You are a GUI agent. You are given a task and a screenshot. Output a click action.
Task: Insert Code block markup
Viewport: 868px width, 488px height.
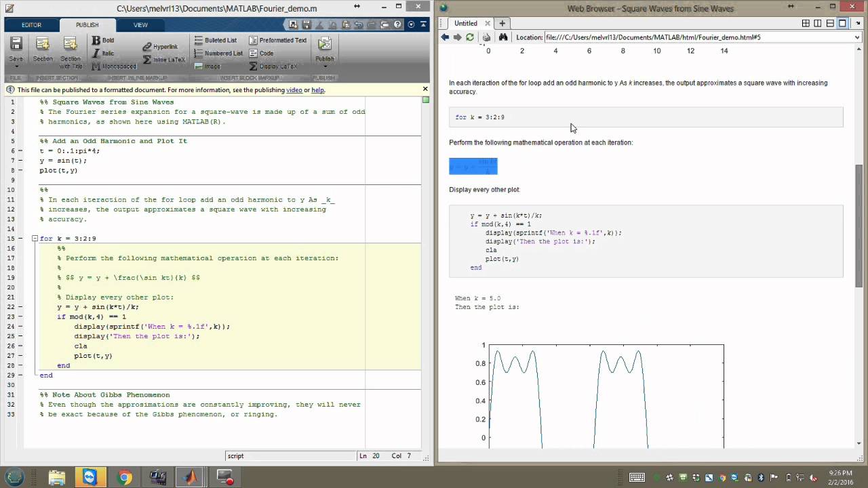coord(261,54)
